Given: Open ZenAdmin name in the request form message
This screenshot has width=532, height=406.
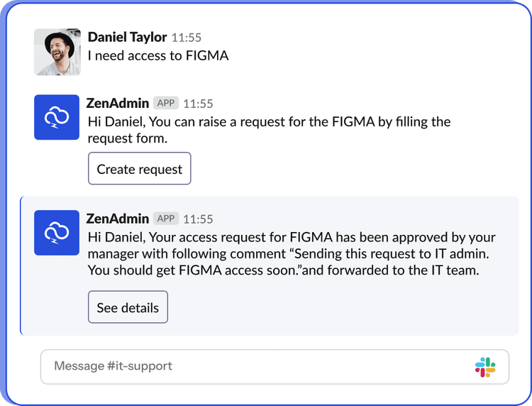Looking at the screenshot, I should (118, 103).
